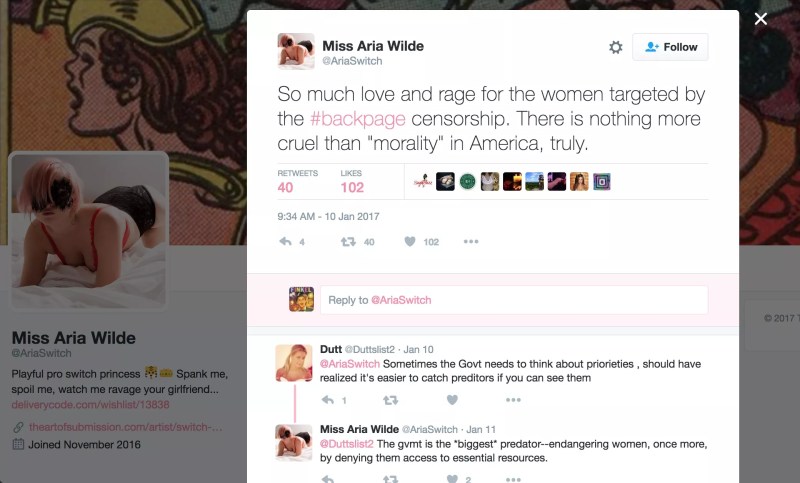Viewport: 800px width, 483px height.
Task: Like the main tweet with heart icon
Action: [x=410, y=241]
